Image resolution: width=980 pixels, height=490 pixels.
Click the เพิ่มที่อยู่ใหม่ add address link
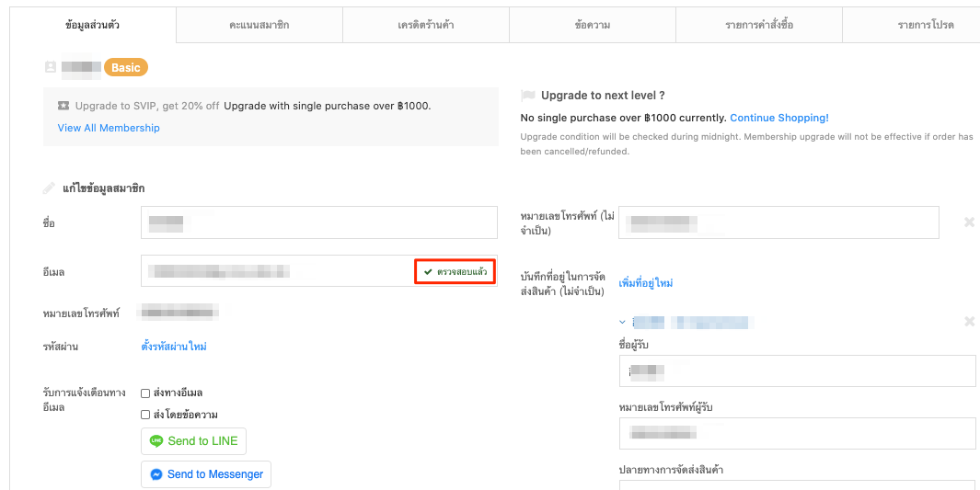pos(646,283)
